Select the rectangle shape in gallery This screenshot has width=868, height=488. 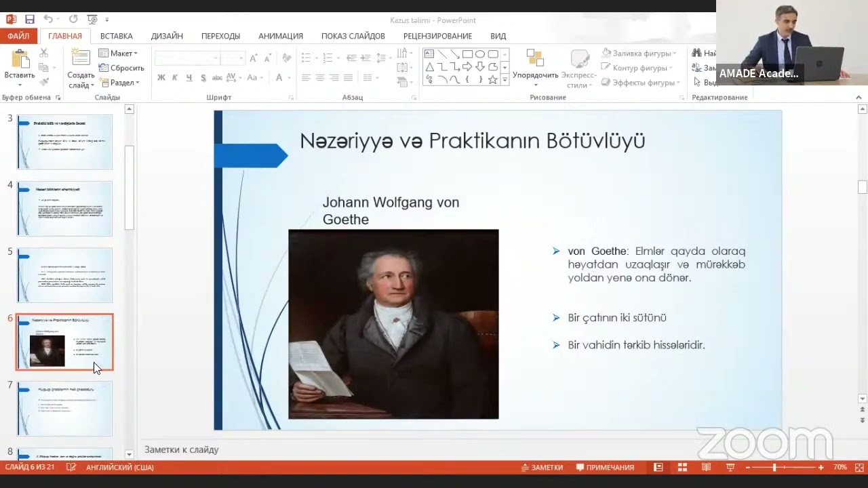(468, 54)
